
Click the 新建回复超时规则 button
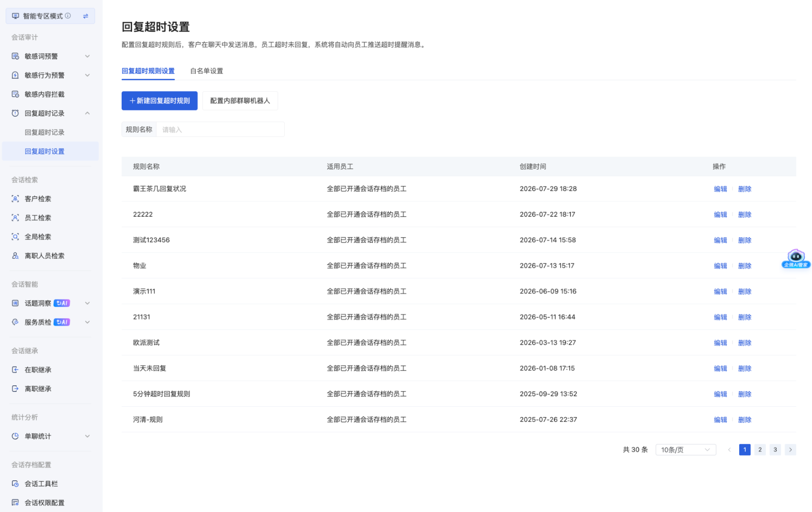(159, 101)
